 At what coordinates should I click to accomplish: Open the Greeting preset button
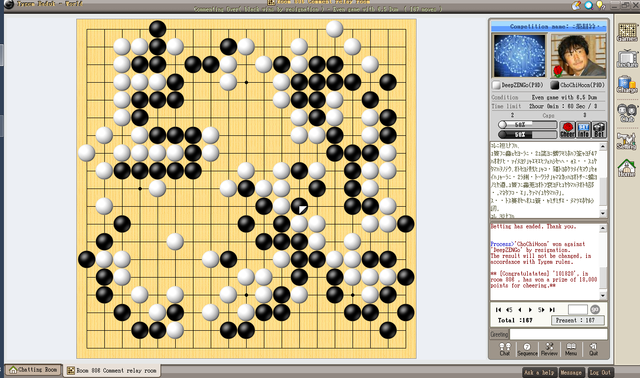tap(499, 334)
